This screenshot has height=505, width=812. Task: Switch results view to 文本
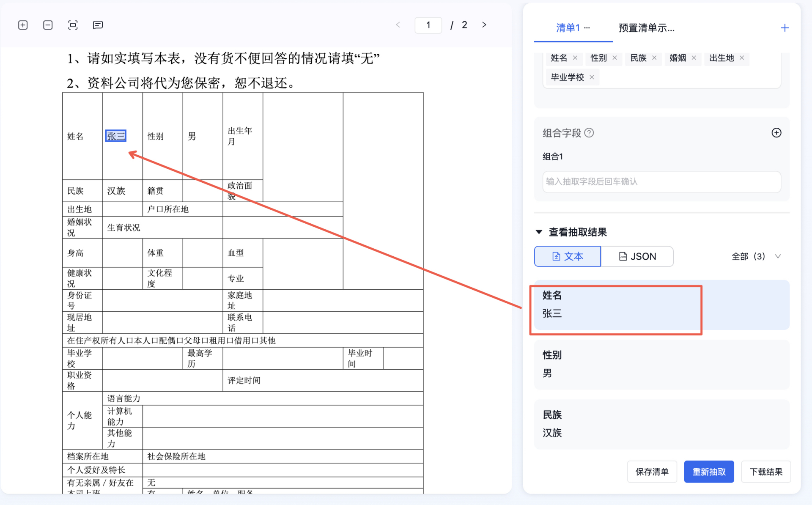(568, 256)
